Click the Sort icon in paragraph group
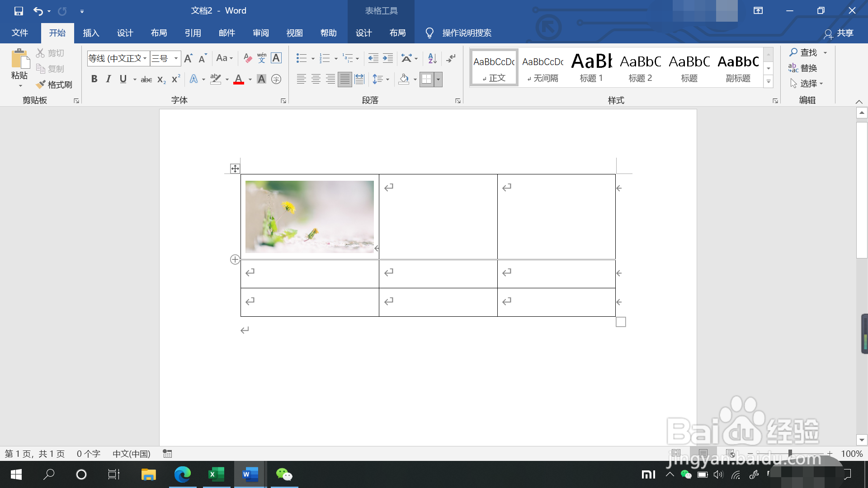 tap(432, 58)
